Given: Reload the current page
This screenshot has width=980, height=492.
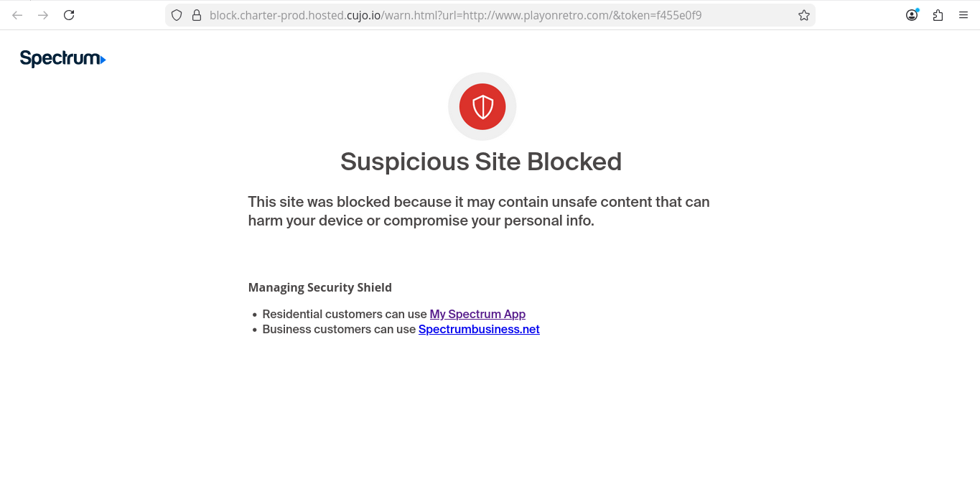Looking at the screenshot, I should [x=69, y=15].
